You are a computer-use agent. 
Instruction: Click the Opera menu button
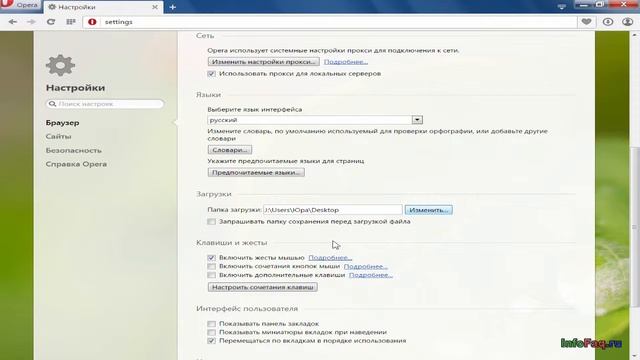pos(20,6)
